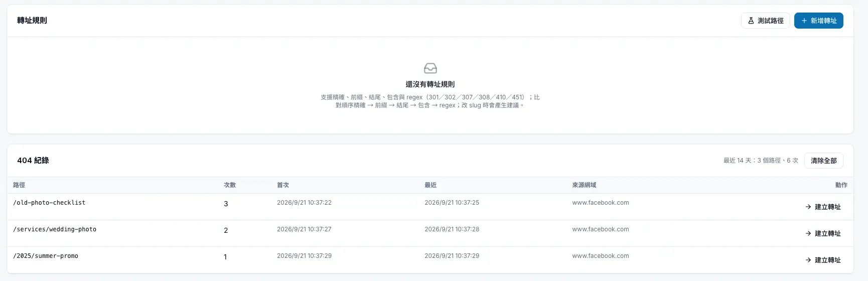Click the 次數 column header
Image resolution: width=868 pixels, height=281 pixels.
pos(230,185)
